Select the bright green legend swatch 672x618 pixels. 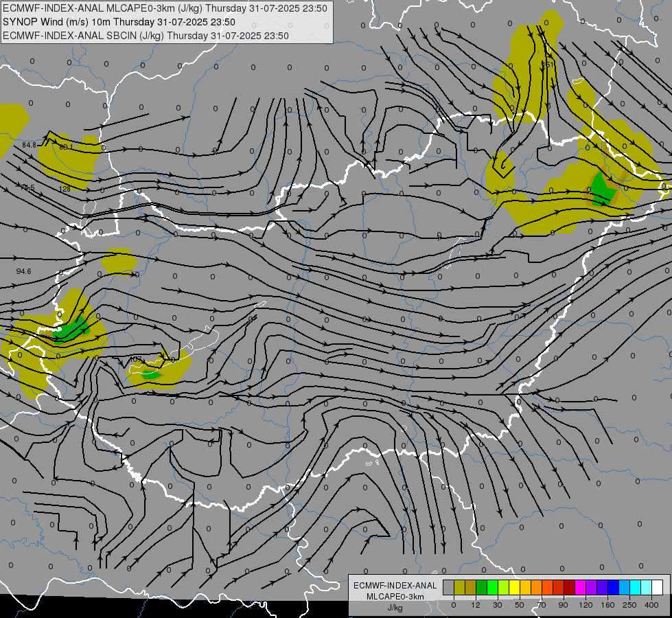pyautogui.click(x=493, y=587)
